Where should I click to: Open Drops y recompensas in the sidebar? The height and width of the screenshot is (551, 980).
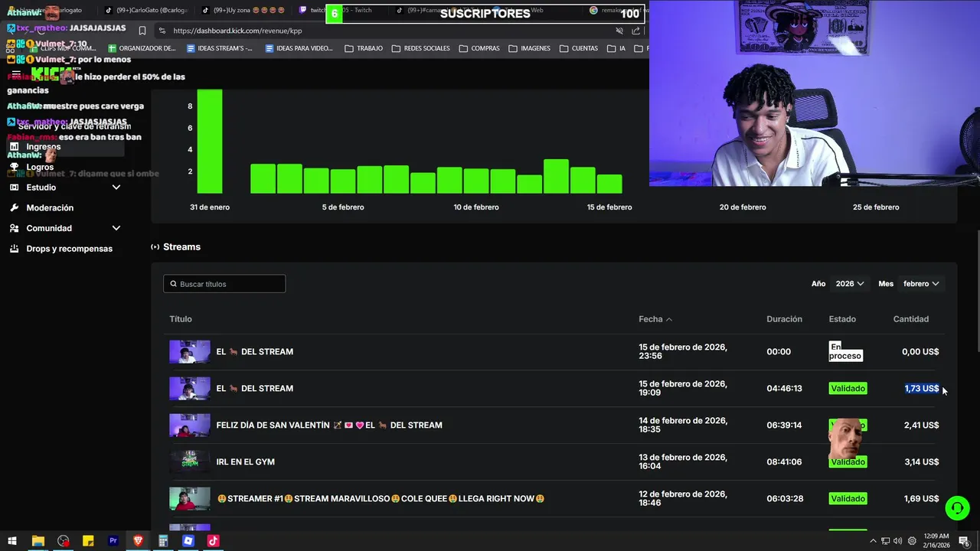click(x=69, y=249)
